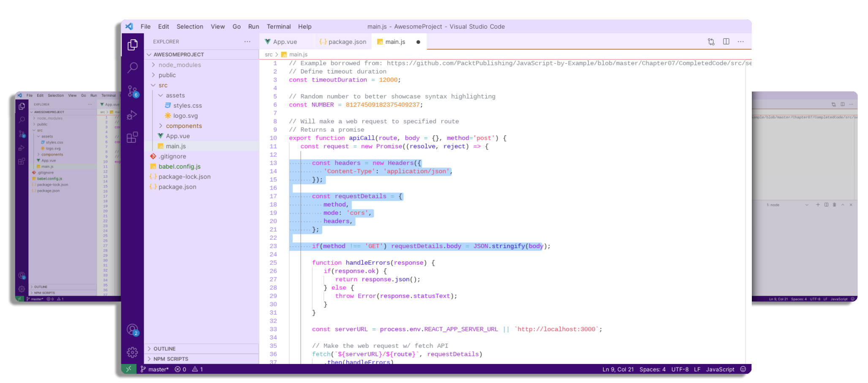This screenshot has height=383, width=868.
Task: Collapse the AWESOMEPROJECT section in the front window
Action: click(x=201, y=54)
